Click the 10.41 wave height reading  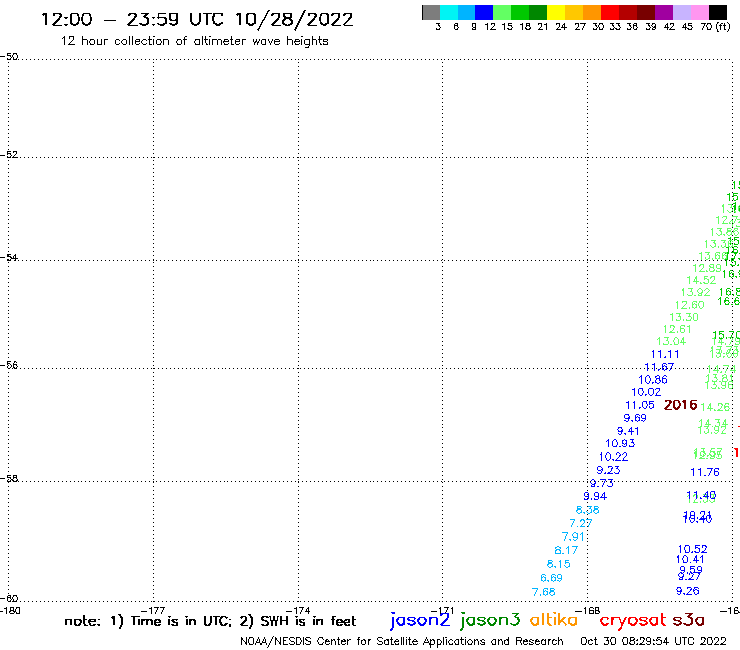click(x=690, y=559)
